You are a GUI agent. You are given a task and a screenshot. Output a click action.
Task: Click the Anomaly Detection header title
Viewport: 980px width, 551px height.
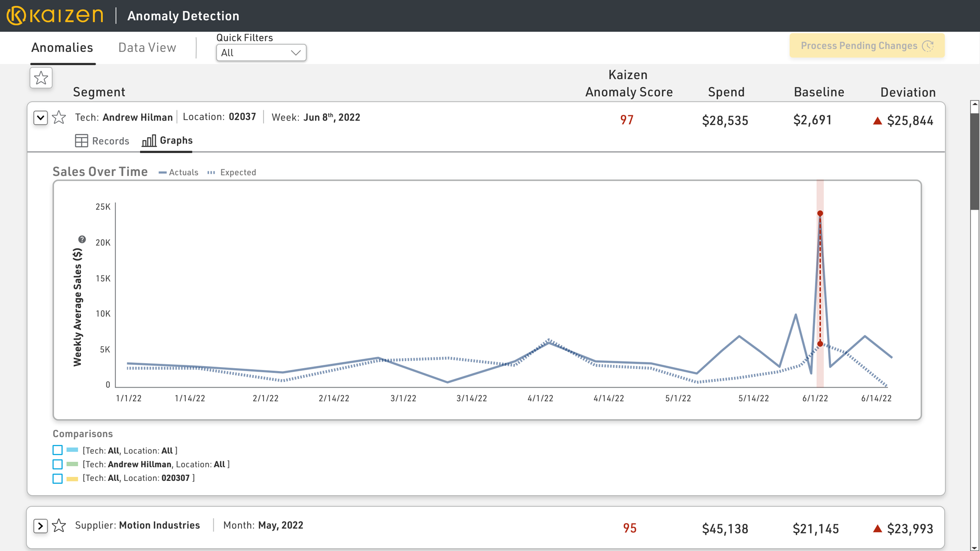click(x=183, y=16)
